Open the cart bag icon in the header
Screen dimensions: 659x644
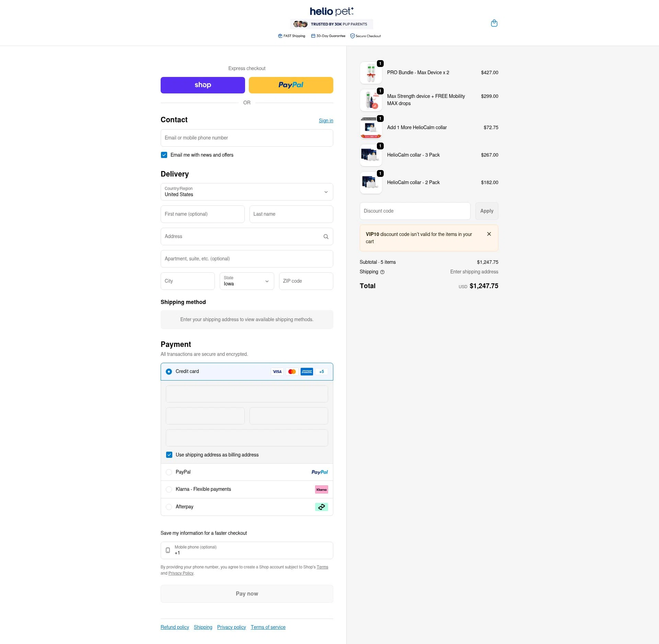tap(494, 23)
